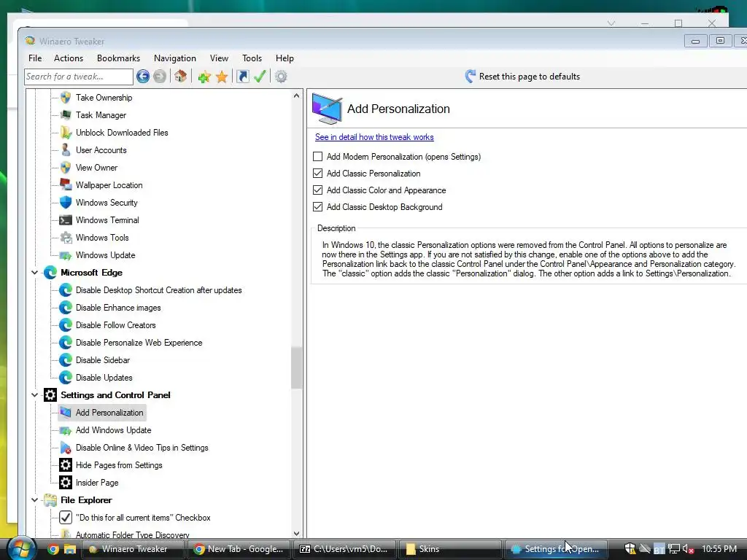Click the taskbar clock showing 10:55 PM
This screenshot has height=560, width=747.
tap(719, 549)
